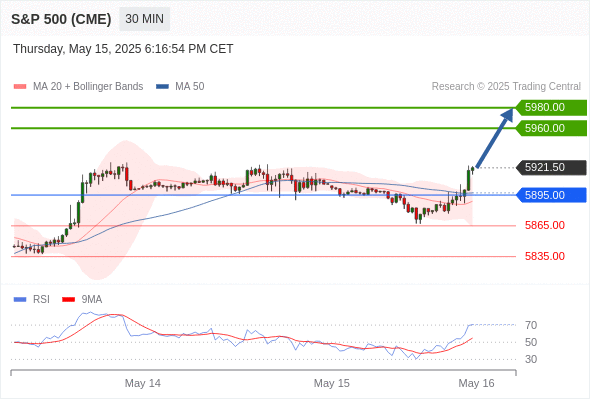Click the 5895.00 blue pivot label
The height and width of the screenshot is (400, 590).
click(551, 195)
